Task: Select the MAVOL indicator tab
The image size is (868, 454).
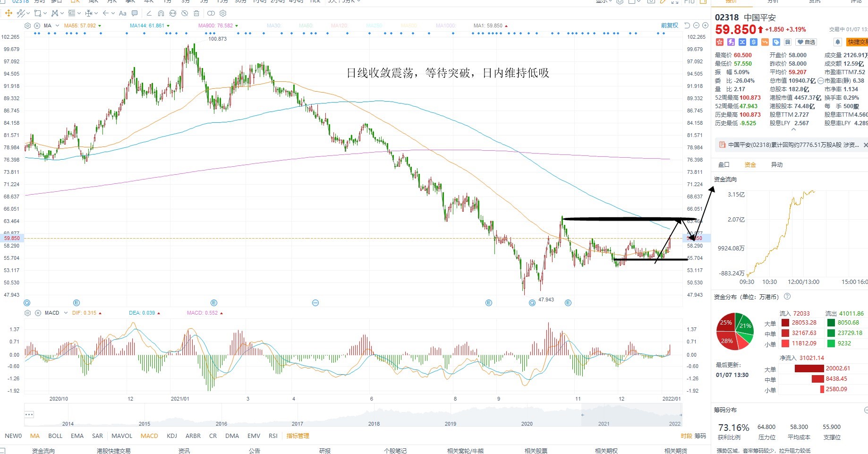Action: tap(122, 436)
